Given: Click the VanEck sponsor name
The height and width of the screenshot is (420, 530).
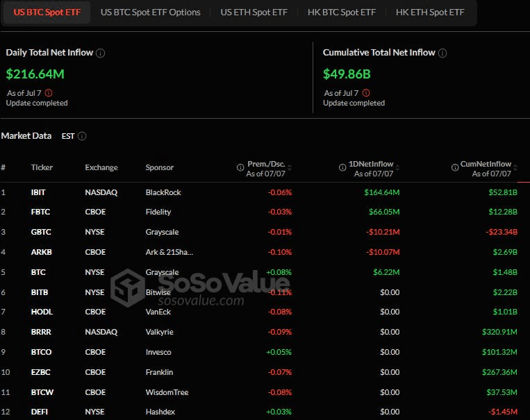Looking at the screenshot, I should [x=158, y=312].
